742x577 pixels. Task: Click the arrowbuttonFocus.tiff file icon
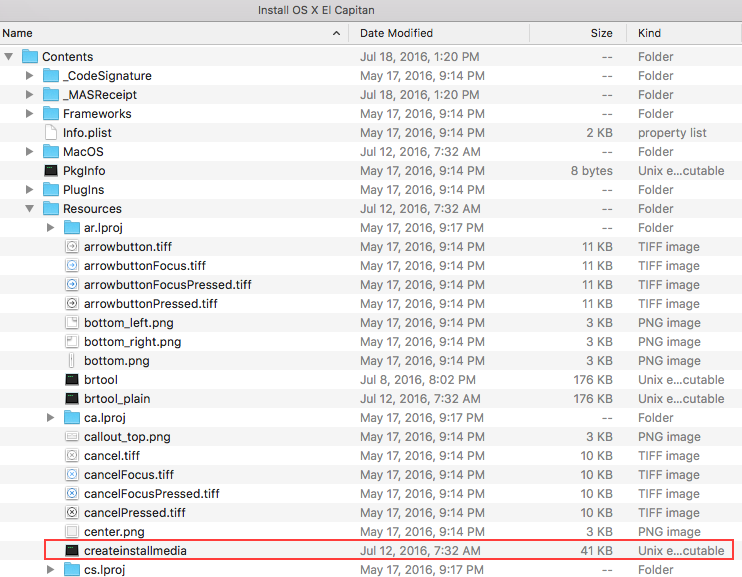(x=71, y=265)
